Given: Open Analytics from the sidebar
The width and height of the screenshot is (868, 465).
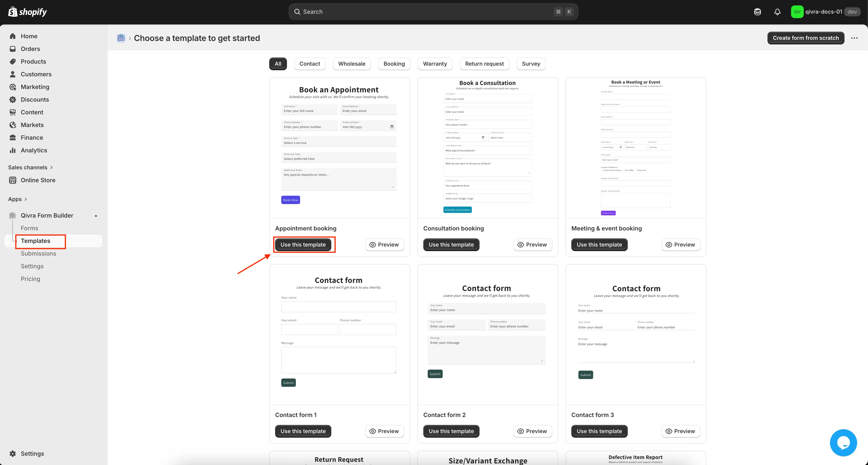Looking at the screenshot, I should point(34,150).
